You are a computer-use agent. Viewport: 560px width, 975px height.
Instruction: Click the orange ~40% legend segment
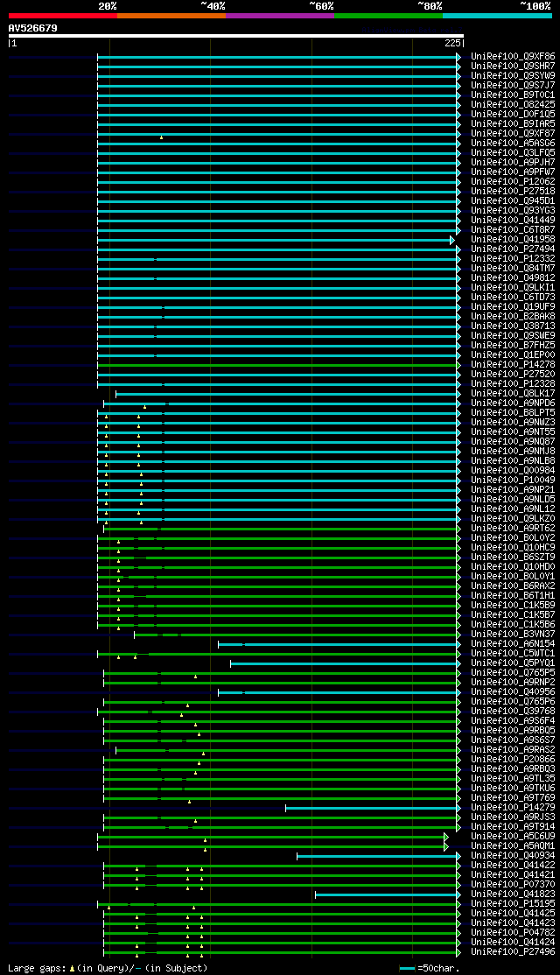point(171,15)
